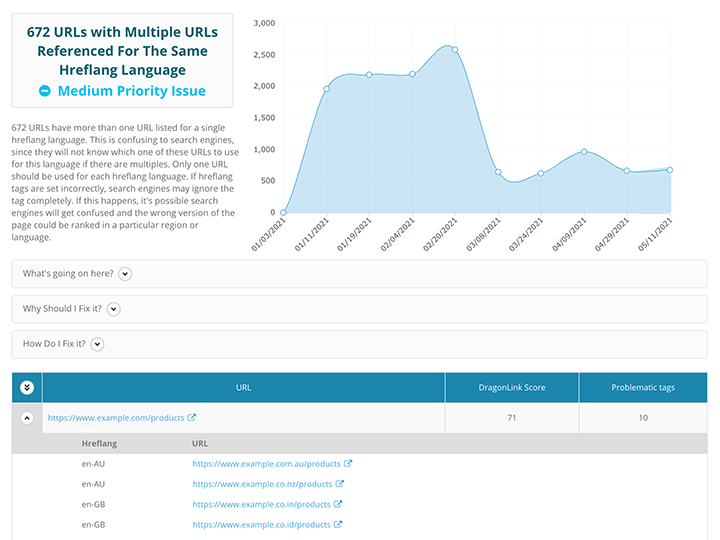
Task: Sort by Problematic tags column header
Action: click(x=643, y=387)
